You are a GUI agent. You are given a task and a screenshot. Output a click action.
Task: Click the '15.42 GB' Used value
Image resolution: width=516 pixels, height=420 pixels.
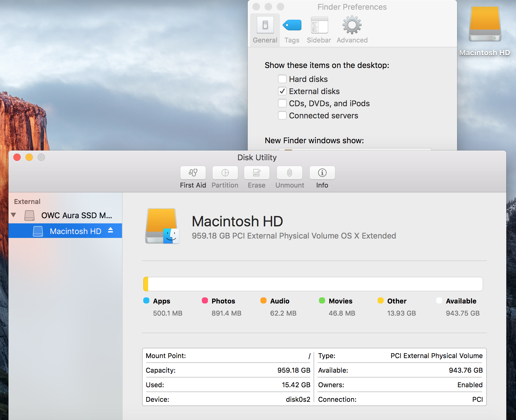pyautogui.click(x=296, y=385)
